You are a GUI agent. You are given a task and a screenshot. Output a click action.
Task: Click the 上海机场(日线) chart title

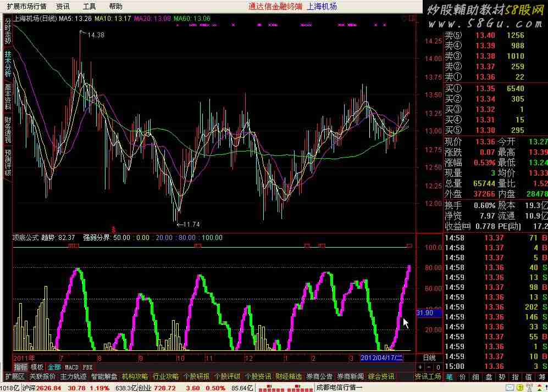pos(35,19)
